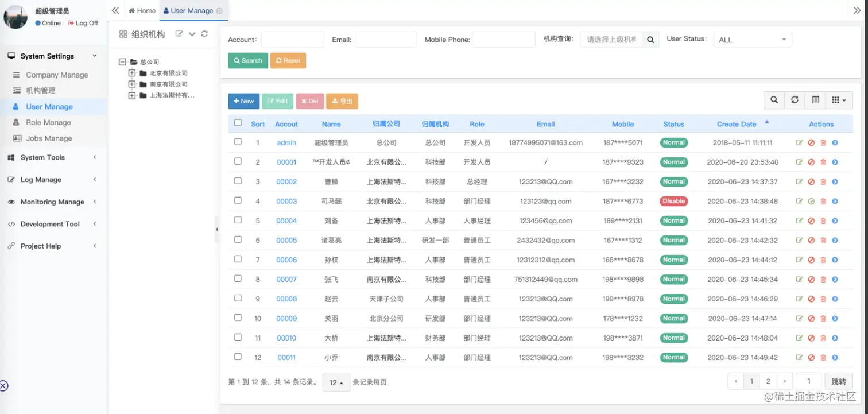The image size is (868, 414).
Task: Refresh the user table
Action: click(x=795, y=100)
